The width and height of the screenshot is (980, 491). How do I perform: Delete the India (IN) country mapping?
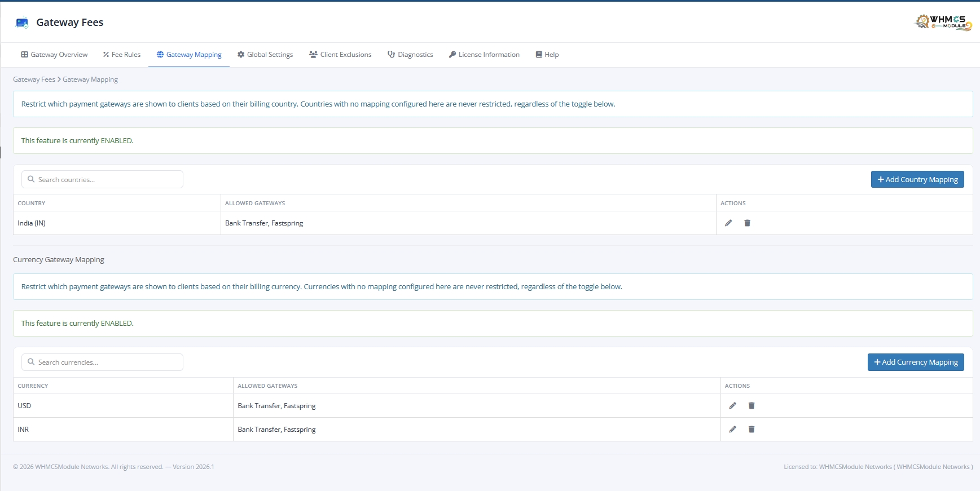(747, 223)
